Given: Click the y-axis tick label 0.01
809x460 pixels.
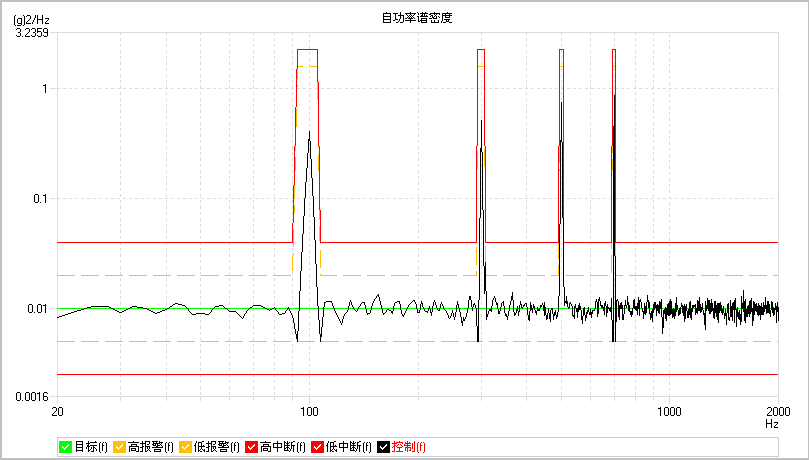Looking at the screenshot, I should coord(37,309).
